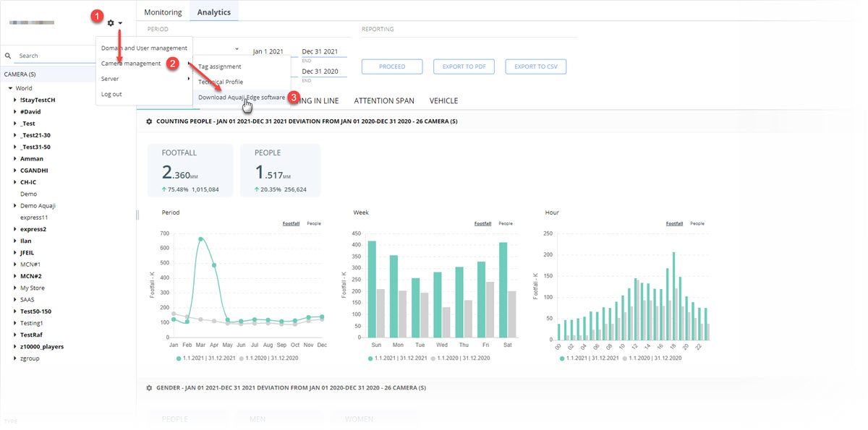Open Counting People section gear icon

point(149,121)
